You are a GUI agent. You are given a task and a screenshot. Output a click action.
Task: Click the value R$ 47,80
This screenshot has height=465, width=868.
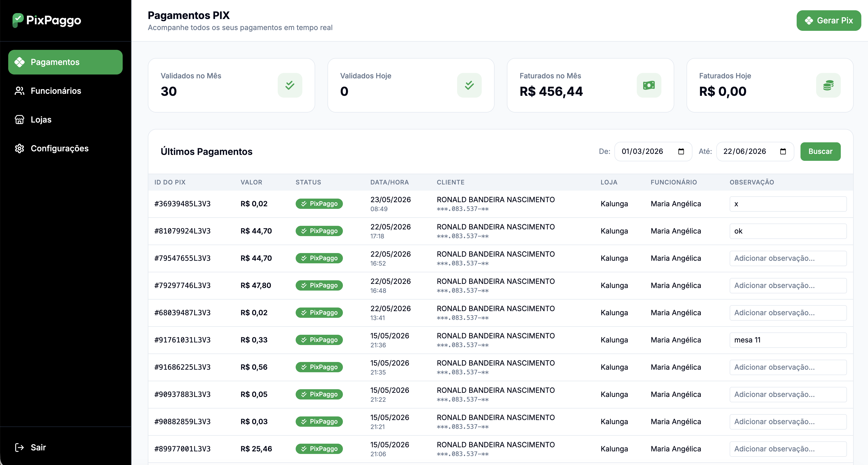pyautogui.click(x=256, y=285)
